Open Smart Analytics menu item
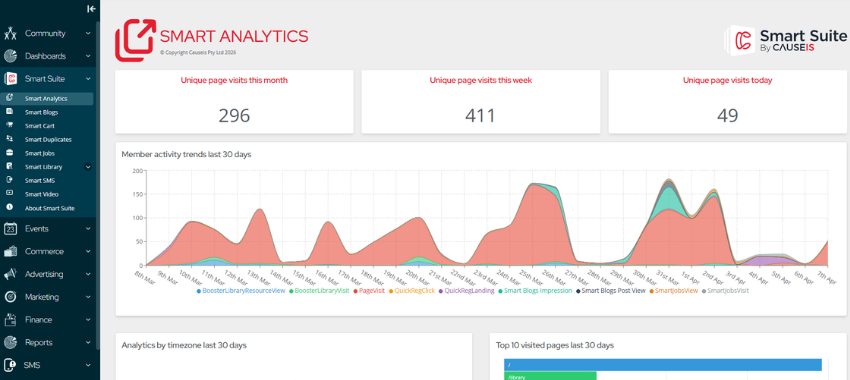This screenshot has width=850, height=380. pyautogui.click(x=47, y=99)
